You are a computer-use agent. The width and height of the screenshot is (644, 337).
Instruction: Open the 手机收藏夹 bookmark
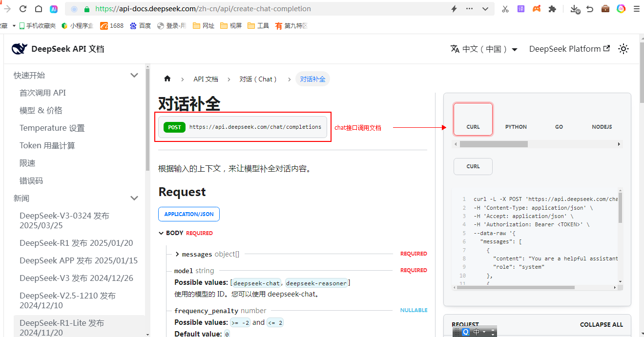point(38,26)
